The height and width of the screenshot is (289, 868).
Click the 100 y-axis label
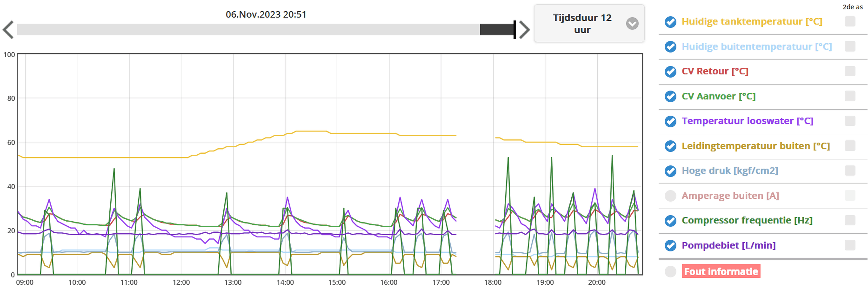(x=9, y=55)
